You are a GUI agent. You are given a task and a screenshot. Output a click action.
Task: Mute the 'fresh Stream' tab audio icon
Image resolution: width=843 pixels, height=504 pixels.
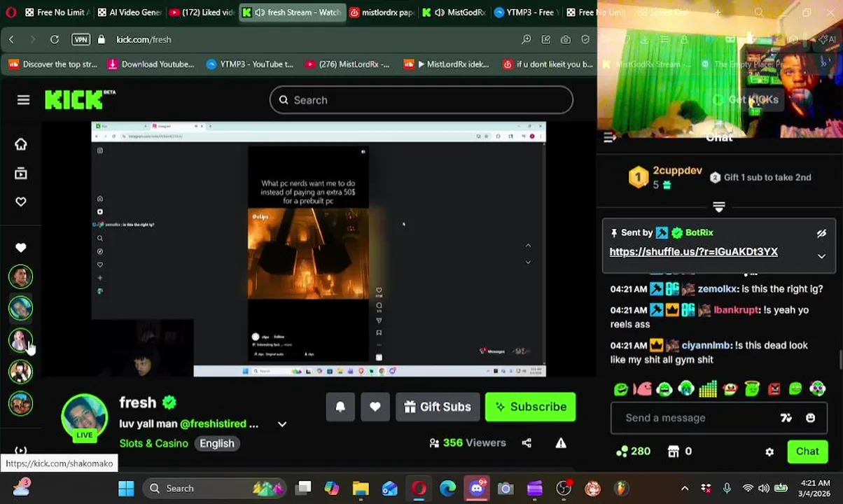point(260,12)
